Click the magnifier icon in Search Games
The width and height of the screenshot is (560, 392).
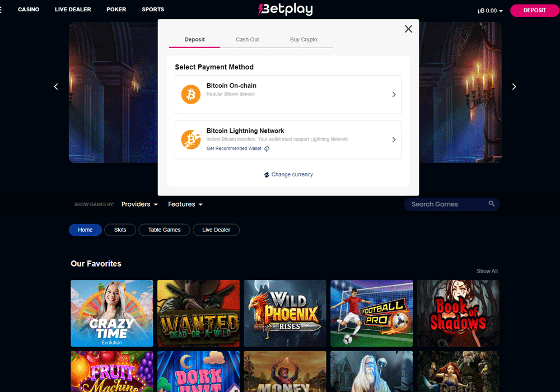pyautogui.click(x=492, y=203)
